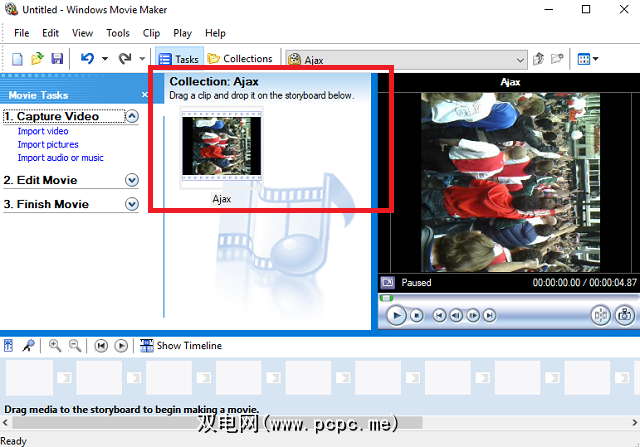Step to previous frame
Viewport: 640px width, 447px height.
point(456,316)
